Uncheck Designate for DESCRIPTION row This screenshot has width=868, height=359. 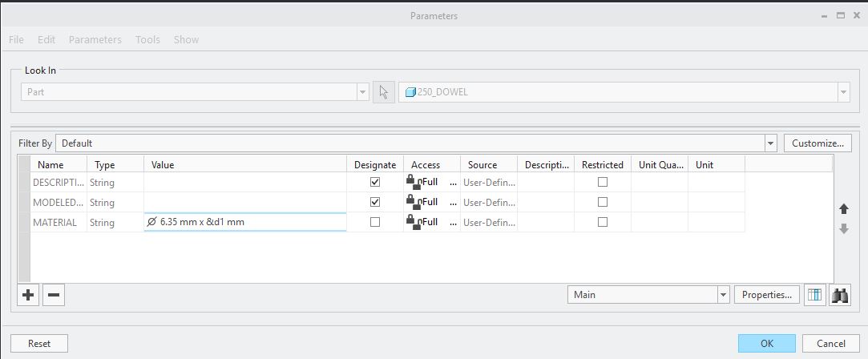375,181
